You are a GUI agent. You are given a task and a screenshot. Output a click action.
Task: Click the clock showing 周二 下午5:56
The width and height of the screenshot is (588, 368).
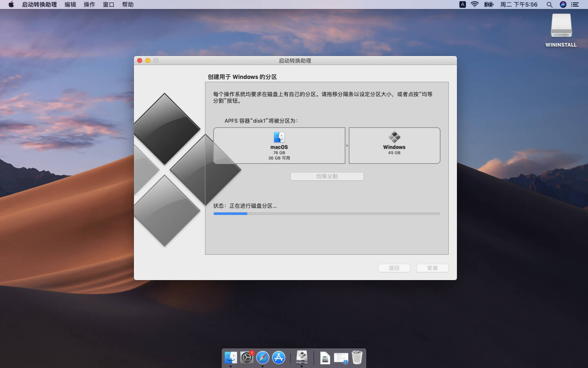point(519,4)
